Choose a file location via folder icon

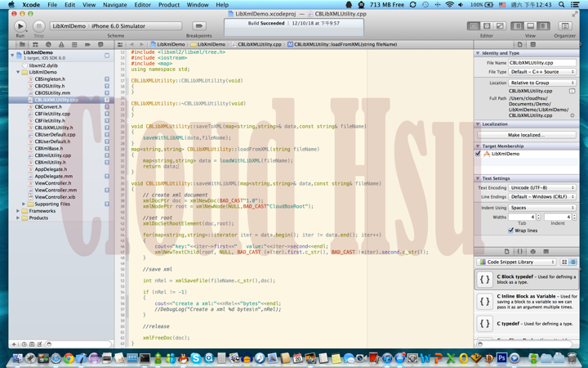[572, 91]
